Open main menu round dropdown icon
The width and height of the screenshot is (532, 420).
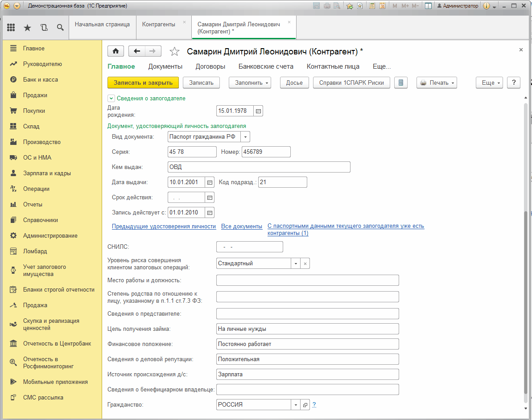pos(17,6)
